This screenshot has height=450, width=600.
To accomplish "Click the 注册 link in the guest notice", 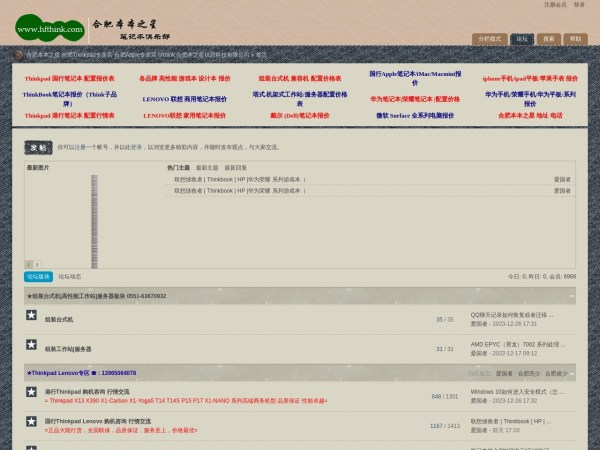I will tap(80, 147).
